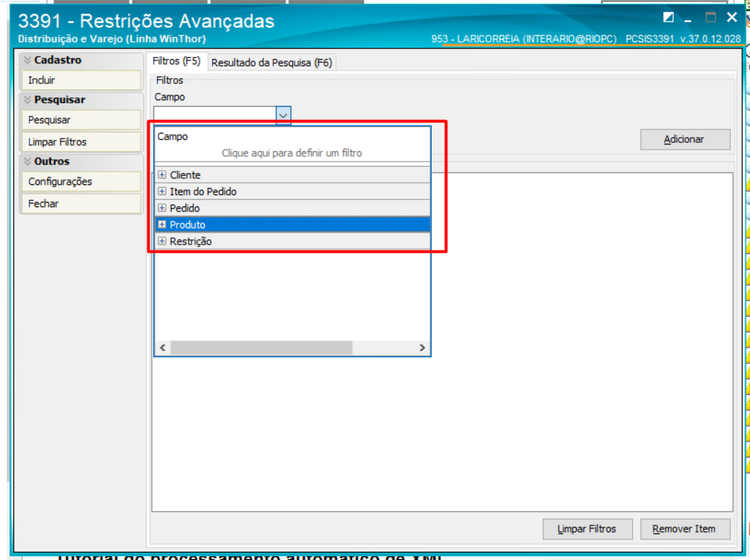
Task: Click the Fechar button
Action: (x=81, y=203)
